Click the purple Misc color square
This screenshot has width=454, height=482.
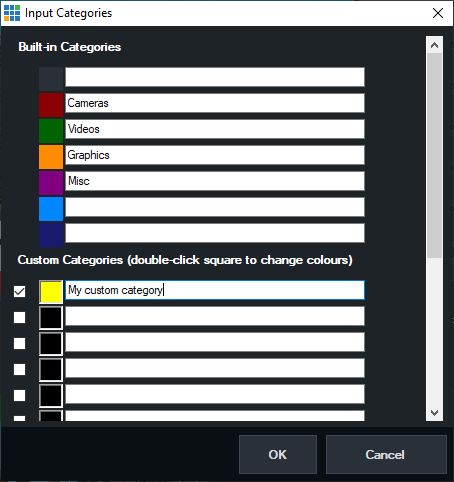[51, 183]
